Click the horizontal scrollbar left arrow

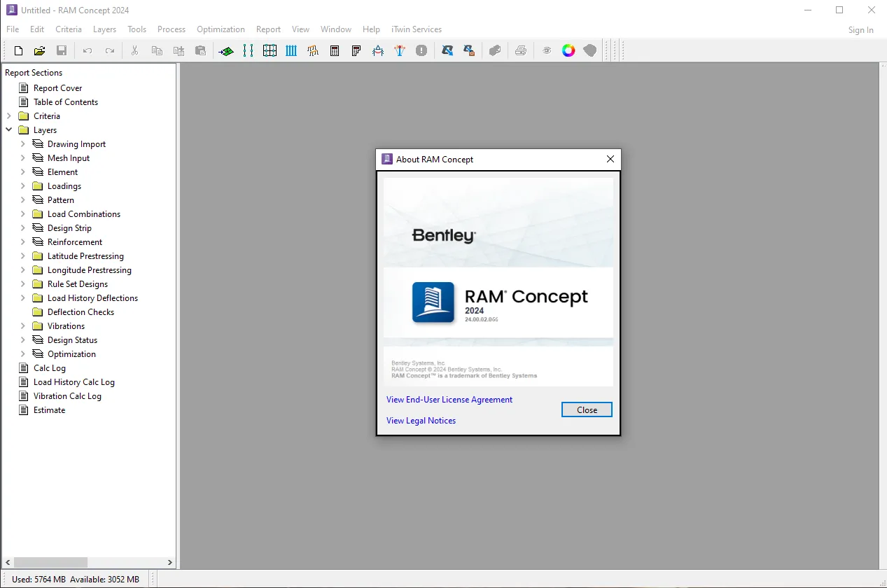pos(8,562)
